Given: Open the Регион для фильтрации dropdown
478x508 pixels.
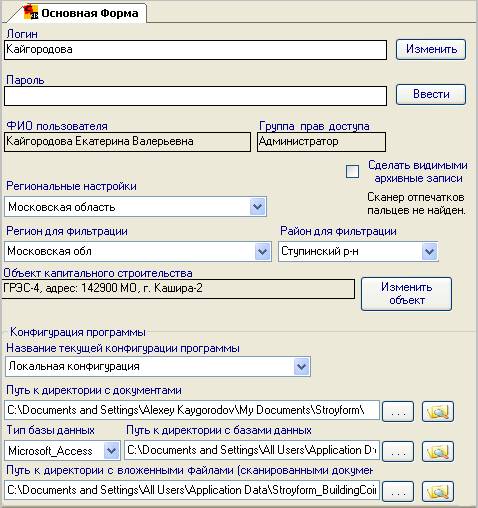Looking at the screenshot, I should pyautogui.click(x=262, y=251).
